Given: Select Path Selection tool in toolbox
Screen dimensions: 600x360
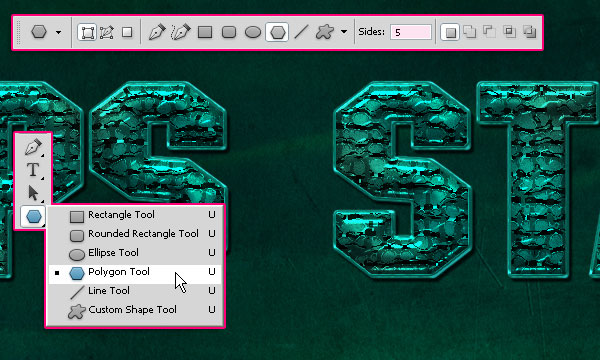Looking at the screenshot, I should pos(33,192).
